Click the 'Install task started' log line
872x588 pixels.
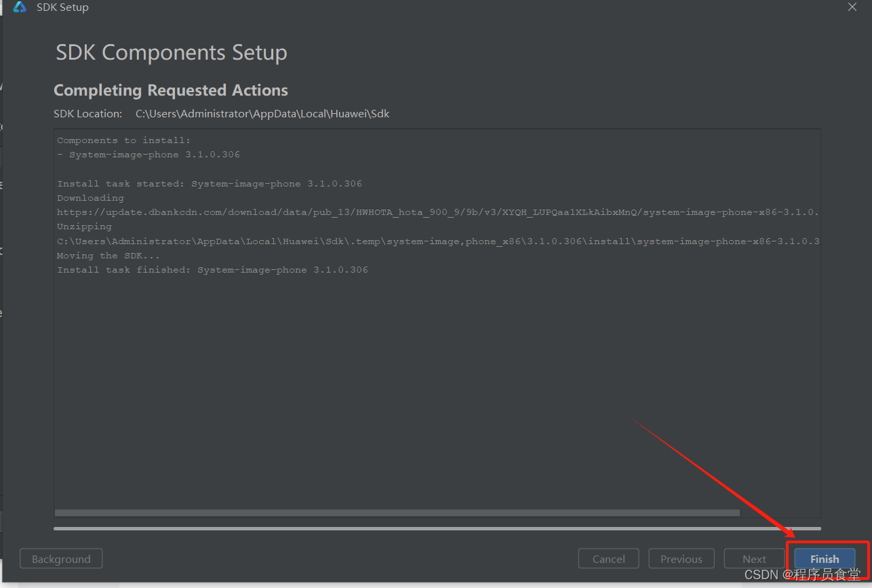click(x=210, y=184)
